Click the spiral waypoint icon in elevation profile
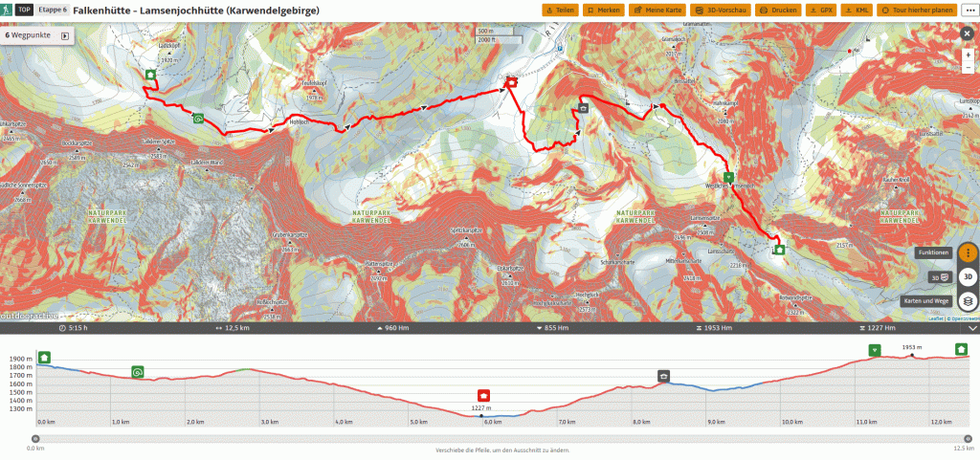980x460 pixels. (138, 372)
